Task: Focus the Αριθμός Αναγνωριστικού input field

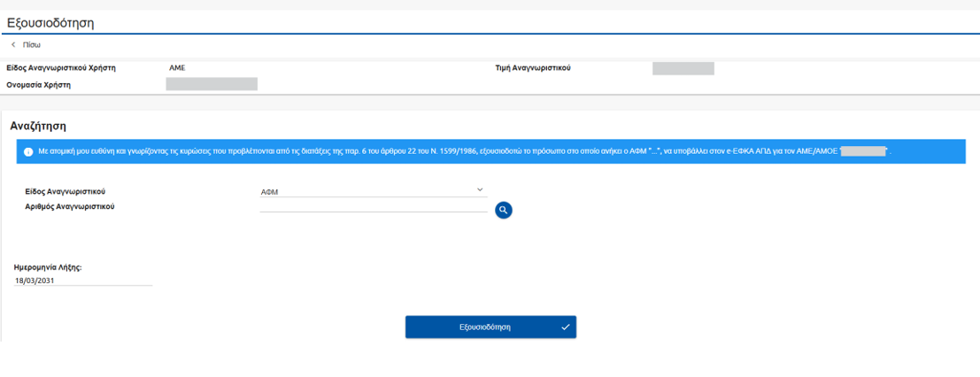Action: (x=372, y=207)
